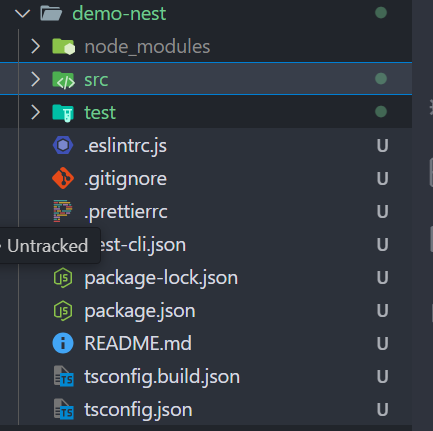Click the U badge beside tsconfig.json
This screenshot has height=431, width=433.
click(383, 410)
